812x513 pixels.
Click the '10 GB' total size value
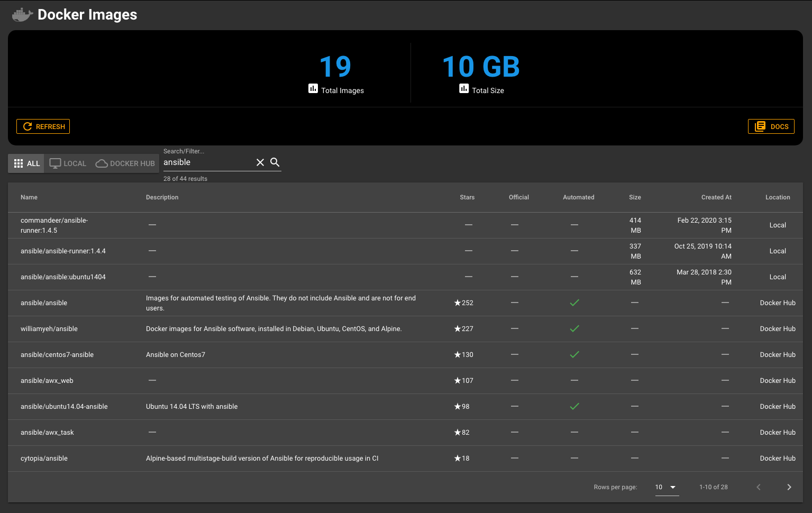point(481,67)
